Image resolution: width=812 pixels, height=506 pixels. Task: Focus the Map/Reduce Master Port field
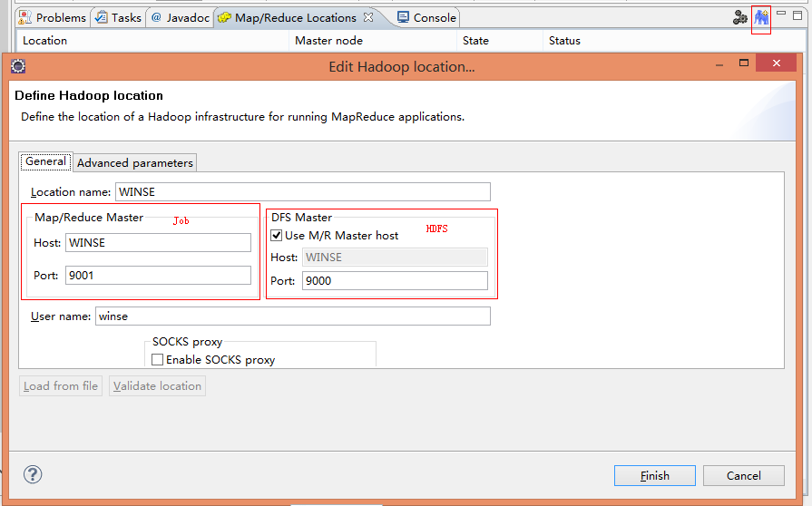click(x=158, y=276)
